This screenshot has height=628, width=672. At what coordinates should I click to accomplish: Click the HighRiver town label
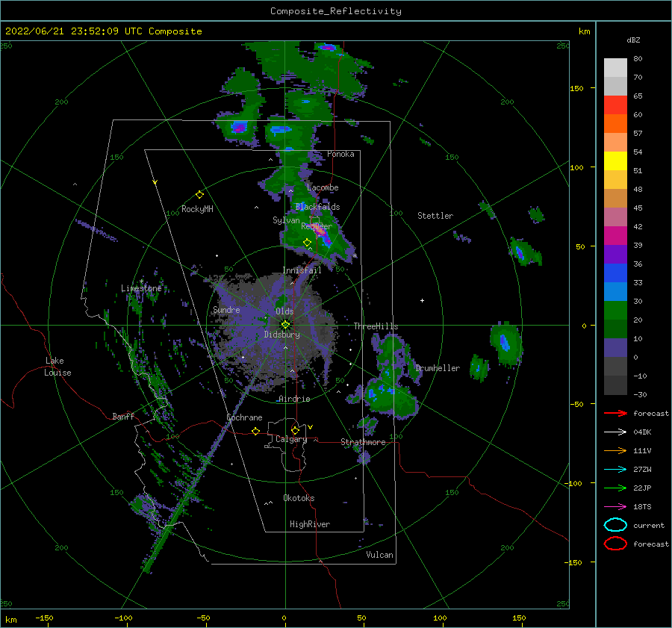310,524
